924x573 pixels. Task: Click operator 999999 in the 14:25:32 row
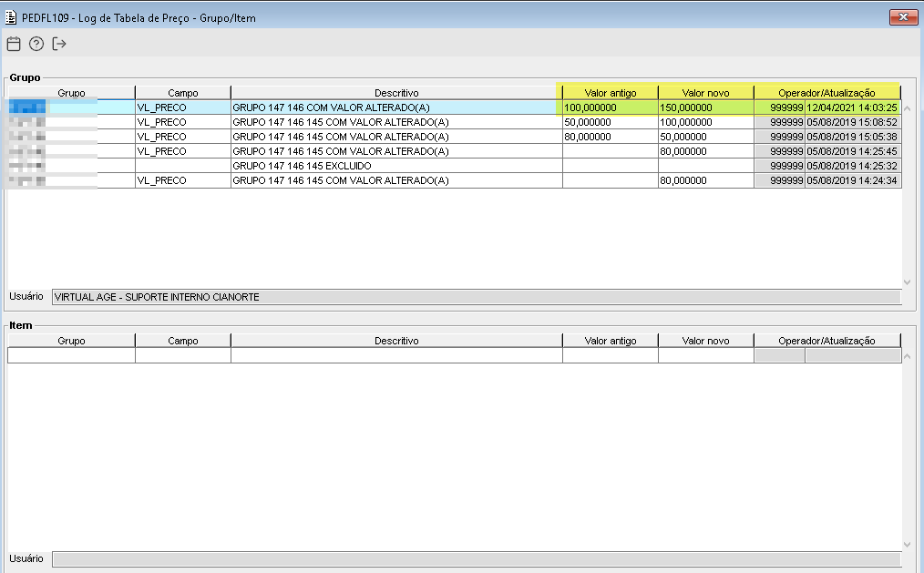pos(779,166)
